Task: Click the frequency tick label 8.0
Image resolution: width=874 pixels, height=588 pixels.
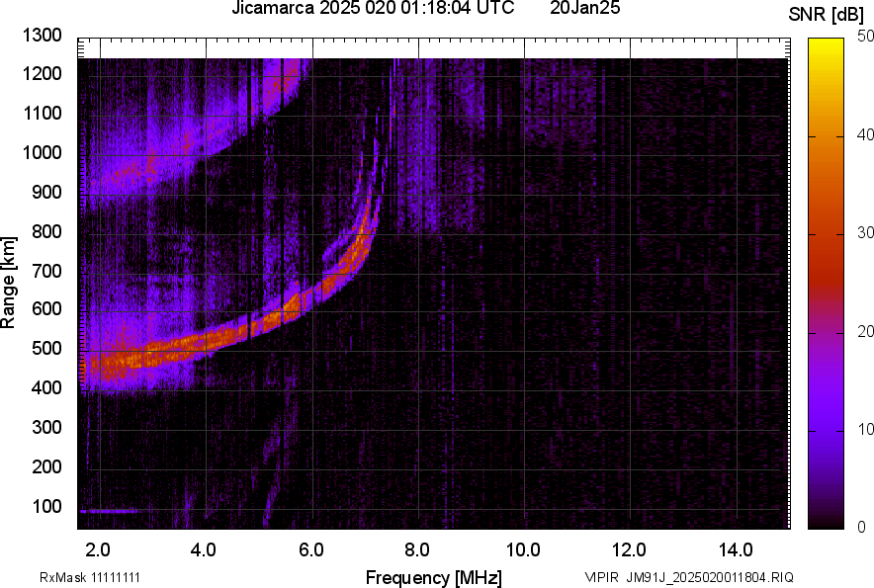Action: [x=417, y=550]
